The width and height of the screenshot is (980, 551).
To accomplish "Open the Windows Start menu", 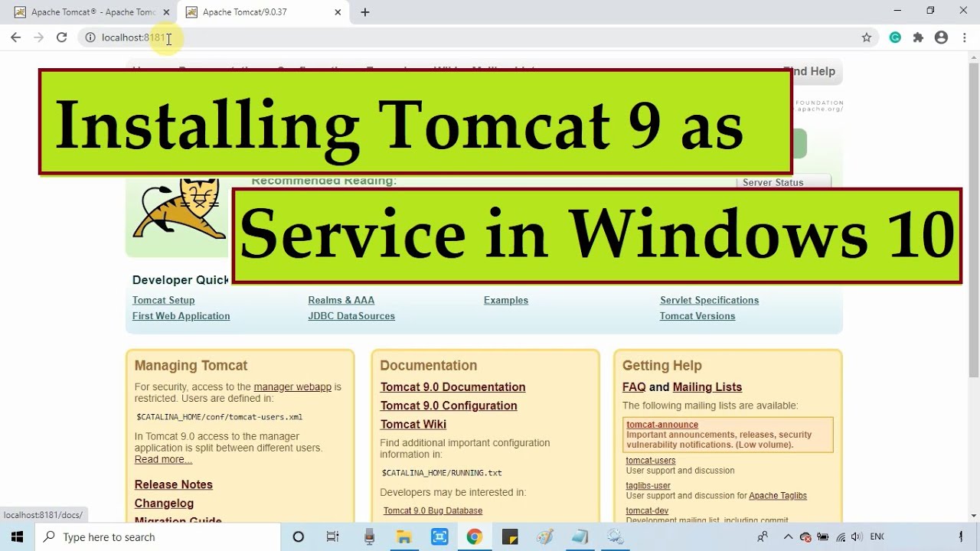I will tap(17, 536).
